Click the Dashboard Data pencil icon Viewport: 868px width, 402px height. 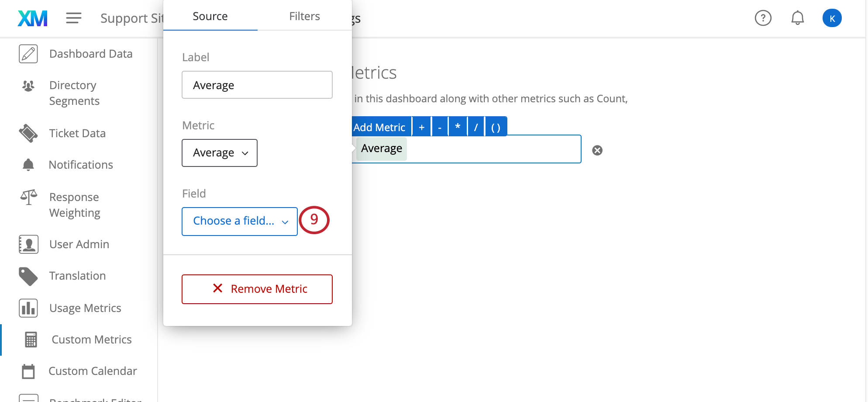pos(28,54)
